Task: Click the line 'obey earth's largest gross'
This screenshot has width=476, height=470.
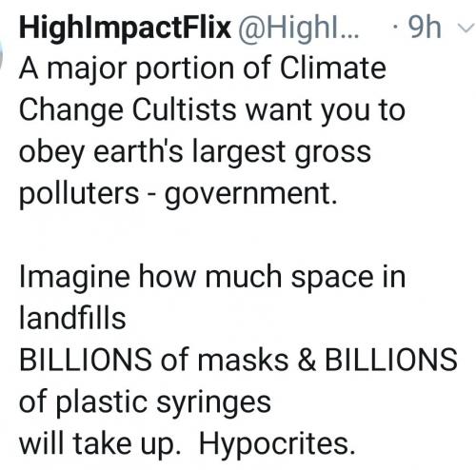Action: coord(195,153)
